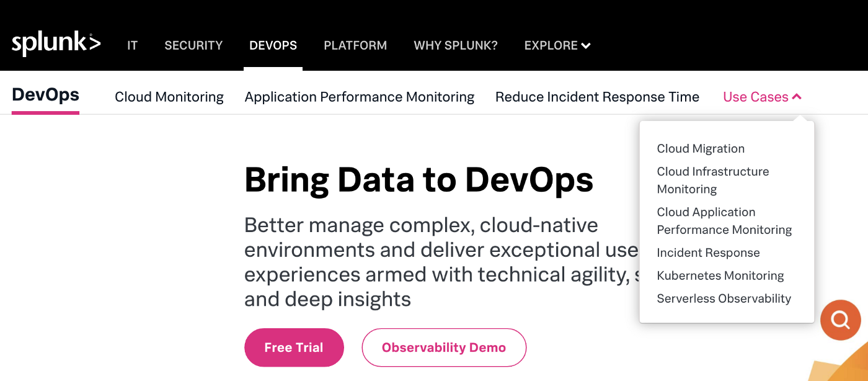This screenshot has width=868, height=381.
Task: Collapse the Use Cases chevron
Action: click(797, 97)
